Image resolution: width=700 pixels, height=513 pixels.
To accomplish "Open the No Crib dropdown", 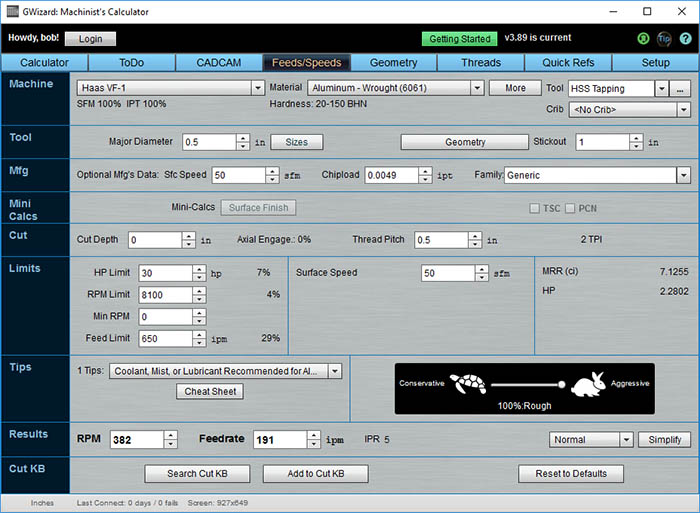I will (x=683, y=110).
